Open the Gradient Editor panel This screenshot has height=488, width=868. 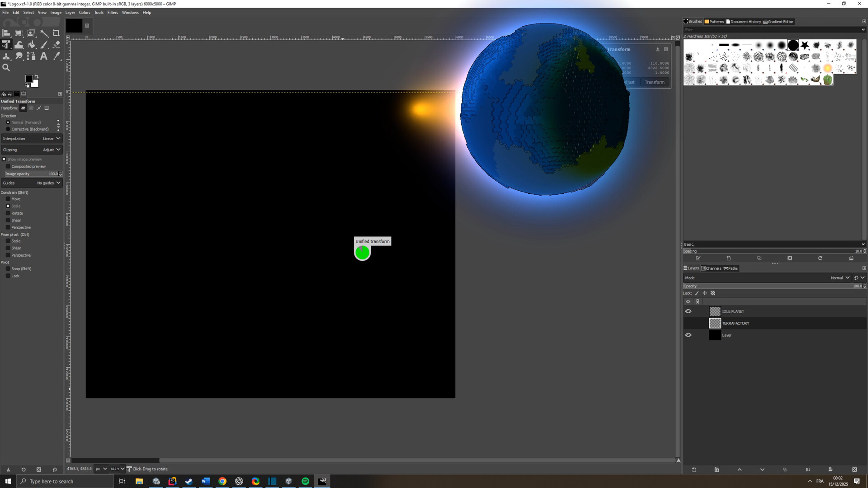(x=778, y=21)
